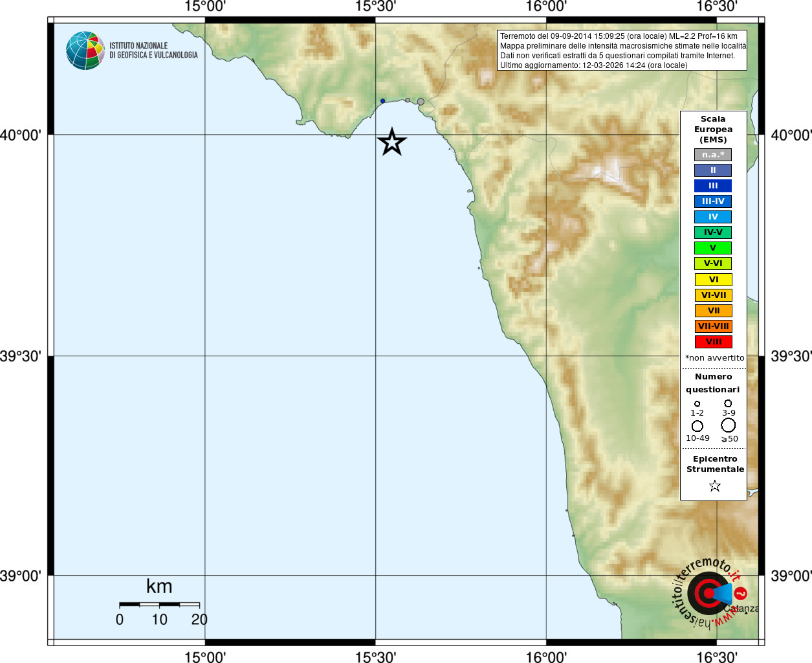Click the INGV globe logo
This screenshot has height=663, width=812.
point(85,51)
